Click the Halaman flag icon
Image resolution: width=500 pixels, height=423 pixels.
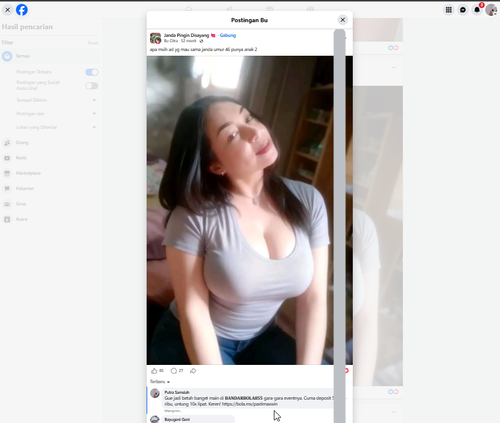tap(7, 189)
